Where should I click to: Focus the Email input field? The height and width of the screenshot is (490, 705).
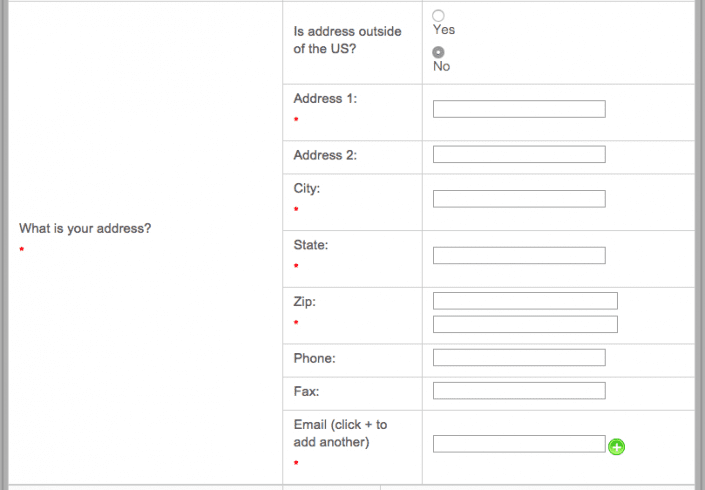(519, 444)
